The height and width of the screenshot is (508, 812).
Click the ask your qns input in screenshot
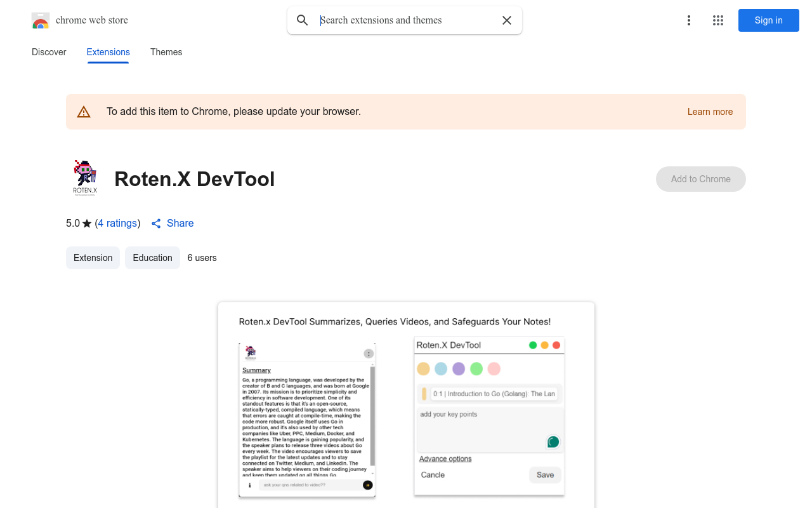pos(310,485)
